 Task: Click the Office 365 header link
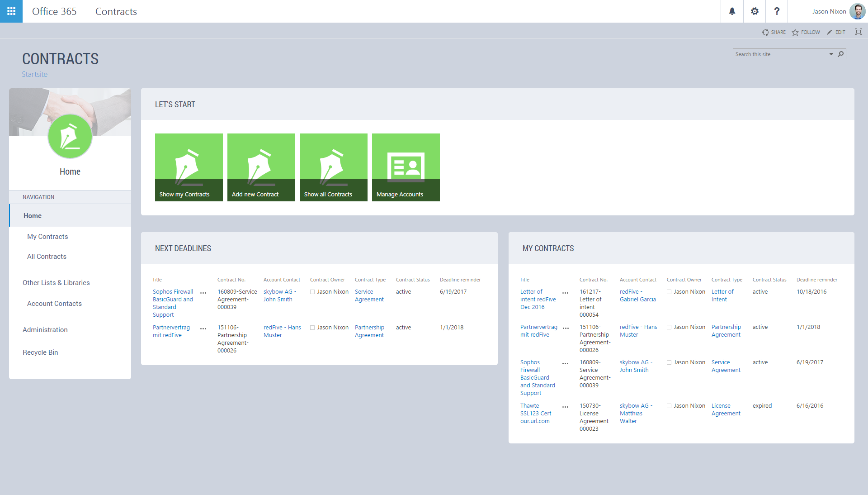click(54, 11)
